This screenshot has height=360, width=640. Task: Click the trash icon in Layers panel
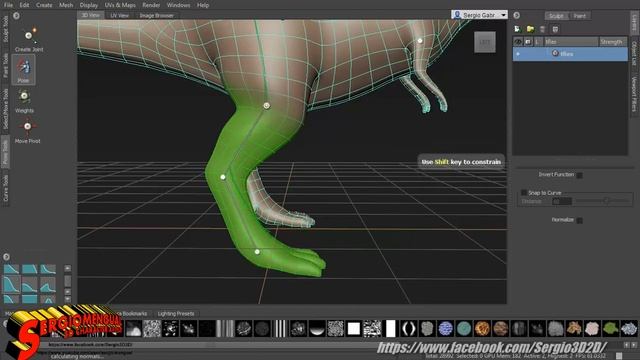[542, 29]
